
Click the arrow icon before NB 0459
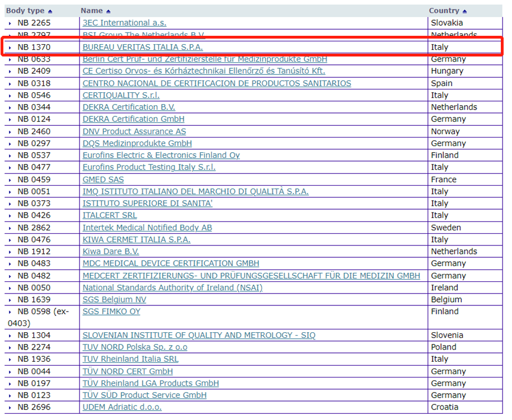coord(10,180)
